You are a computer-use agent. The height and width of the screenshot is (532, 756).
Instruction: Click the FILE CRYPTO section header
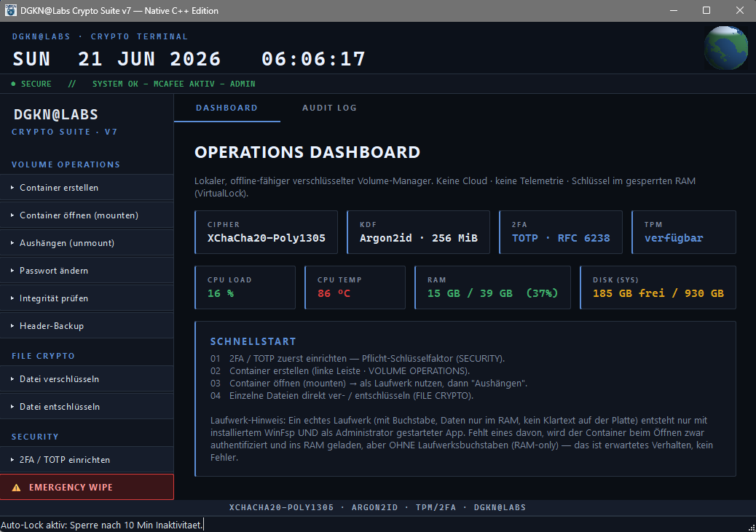click(x=44, y=356)
